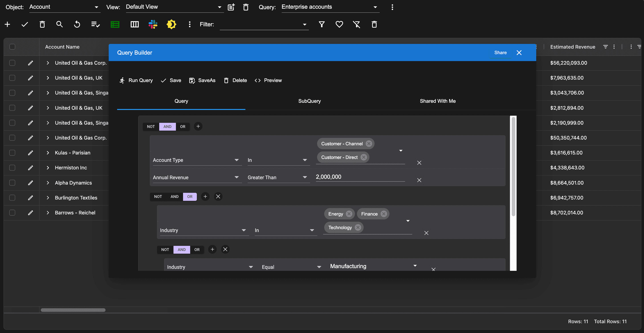Click the green list view icon
The height and width of the screenshot is (333, 644).
tap(115, 24)
